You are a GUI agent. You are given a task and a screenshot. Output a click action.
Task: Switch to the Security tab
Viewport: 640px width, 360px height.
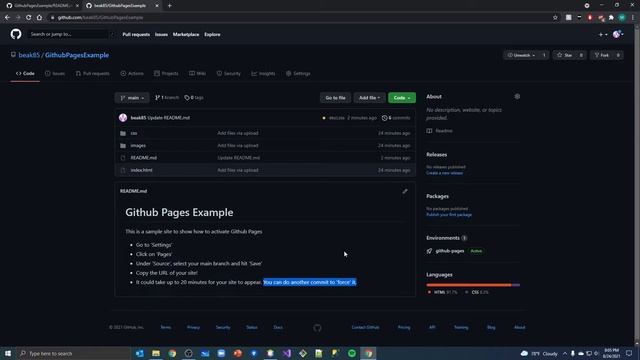[229, 73]
